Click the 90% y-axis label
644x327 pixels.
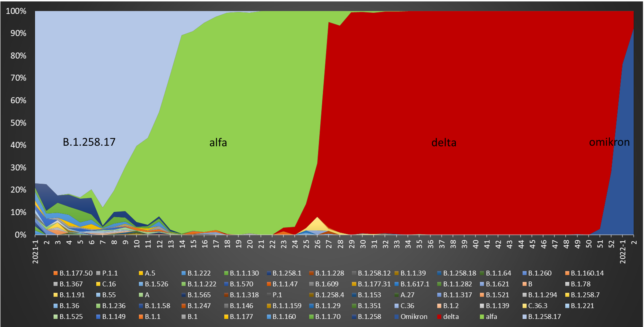pyautogui.click(x=18, y=33)
